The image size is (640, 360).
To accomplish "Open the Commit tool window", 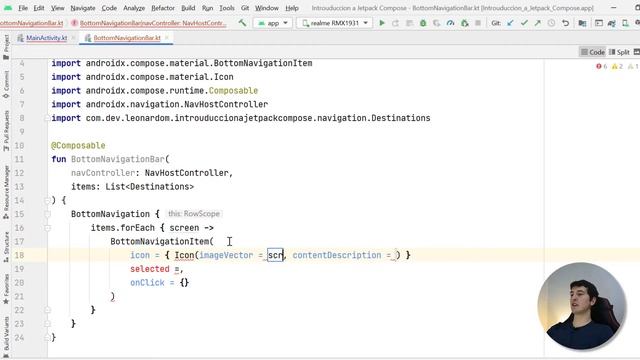I will pos(6,84).
